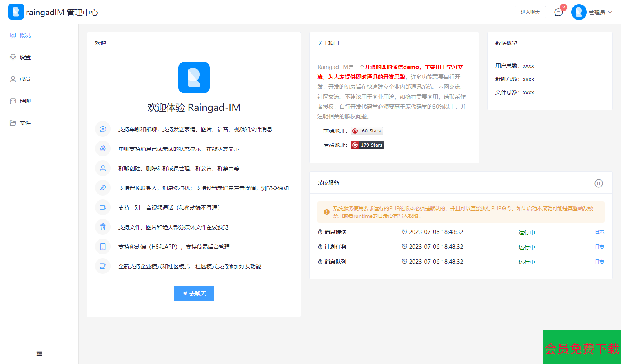Click the chat bubble feature icon

(x=103, y=129)
